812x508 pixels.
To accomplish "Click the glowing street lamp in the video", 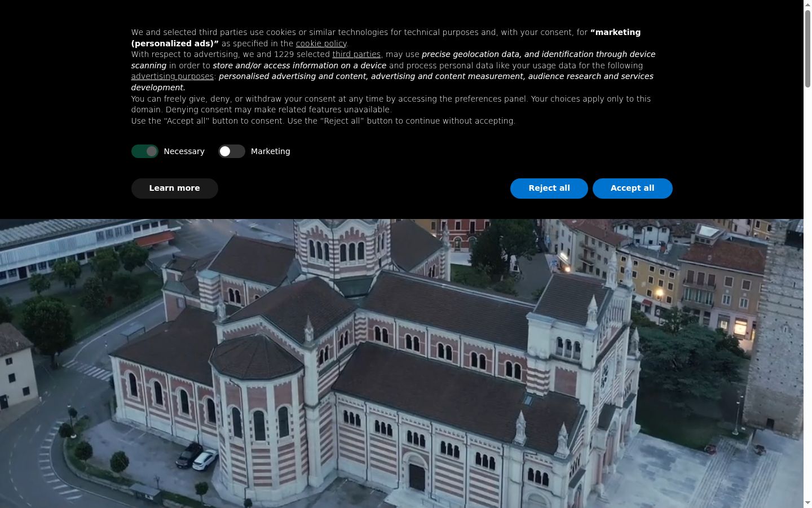I will (659, 294).
